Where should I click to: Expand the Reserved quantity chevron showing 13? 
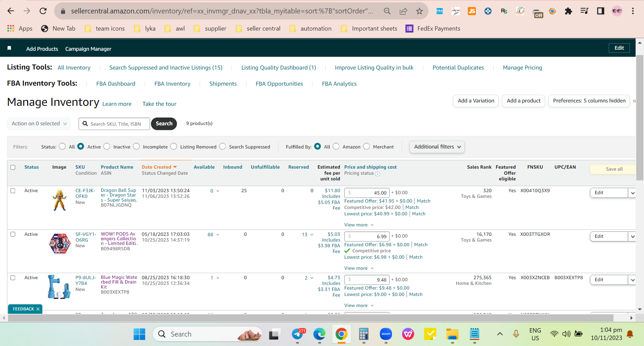pos(312,235)
